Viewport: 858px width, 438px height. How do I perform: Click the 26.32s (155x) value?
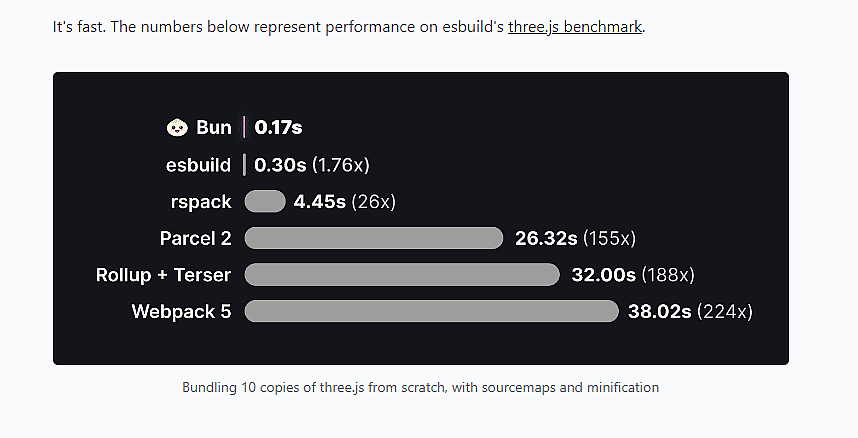575,238
